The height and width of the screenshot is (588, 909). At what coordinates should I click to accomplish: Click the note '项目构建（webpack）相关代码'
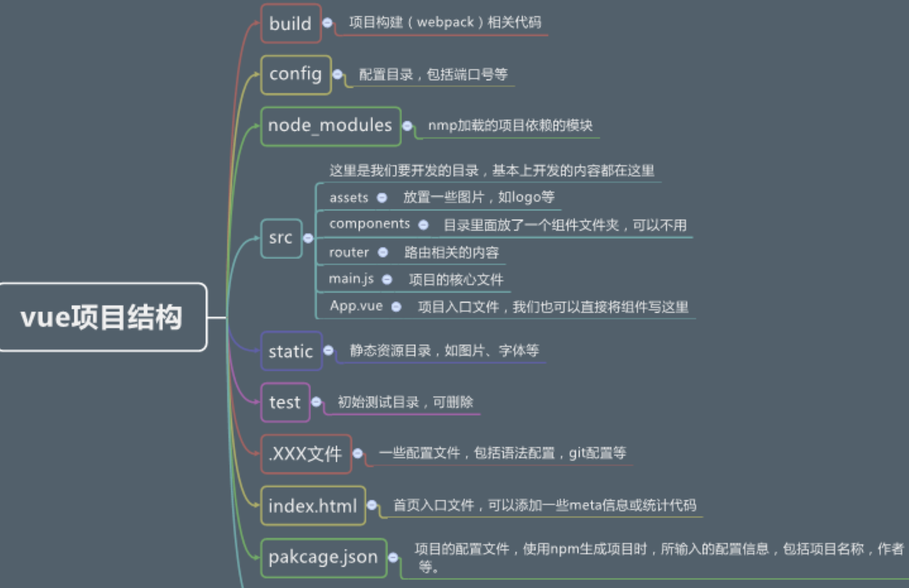tap(445, 22)
